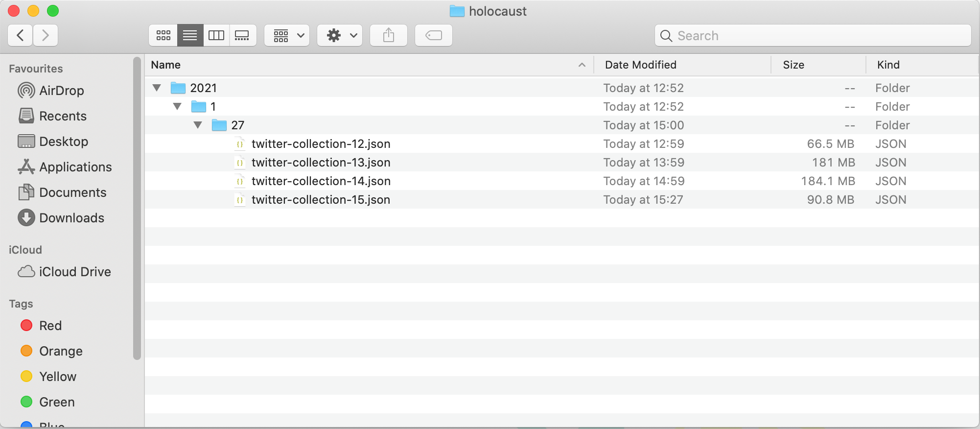Click the 184.1 MB size cell
This screenshot has width=980, height=429.
coord(828,181)
